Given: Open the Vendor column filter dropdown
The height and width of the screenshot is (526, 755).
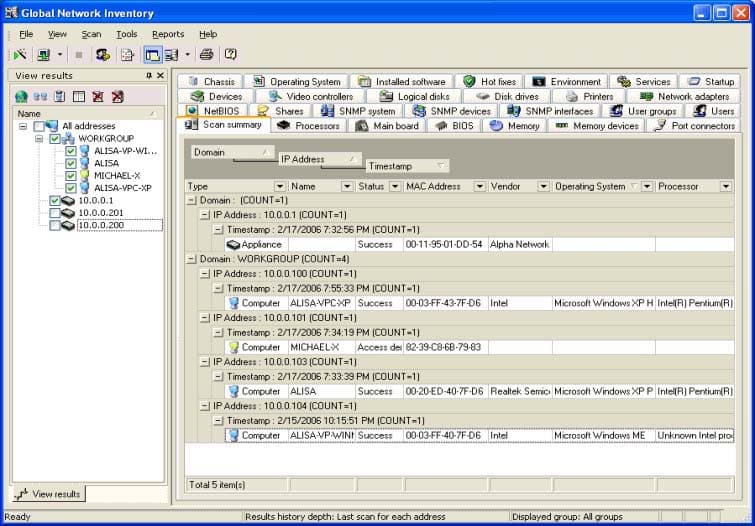Looking at the screenshot, I should point(543,186).
